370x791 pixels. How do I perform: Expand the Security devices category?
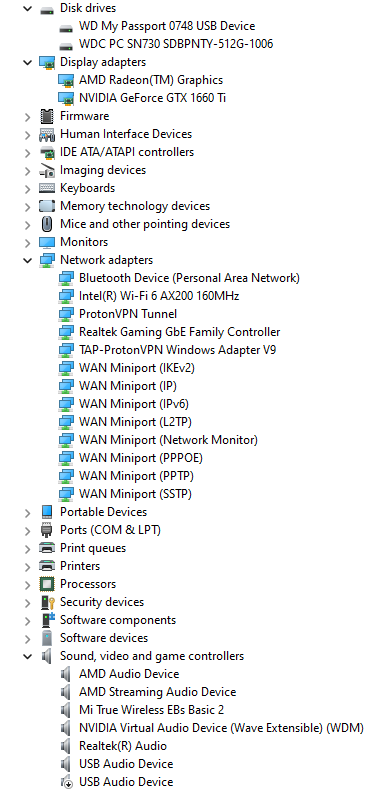27,602
